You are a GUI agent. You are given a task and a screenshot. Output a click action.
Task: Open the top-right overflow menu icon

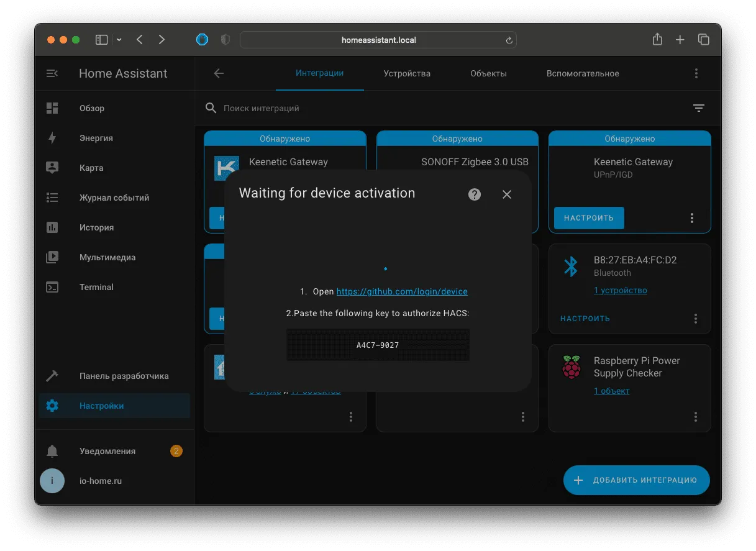[x=696, y=73]
